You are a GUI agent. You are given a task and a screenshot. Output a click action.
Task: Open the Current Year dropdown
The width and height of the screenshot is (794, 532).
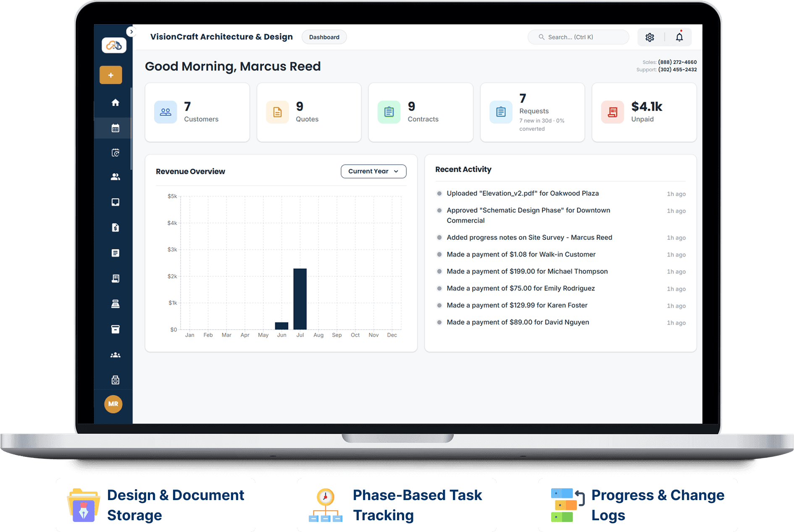(x=373, y=171)
